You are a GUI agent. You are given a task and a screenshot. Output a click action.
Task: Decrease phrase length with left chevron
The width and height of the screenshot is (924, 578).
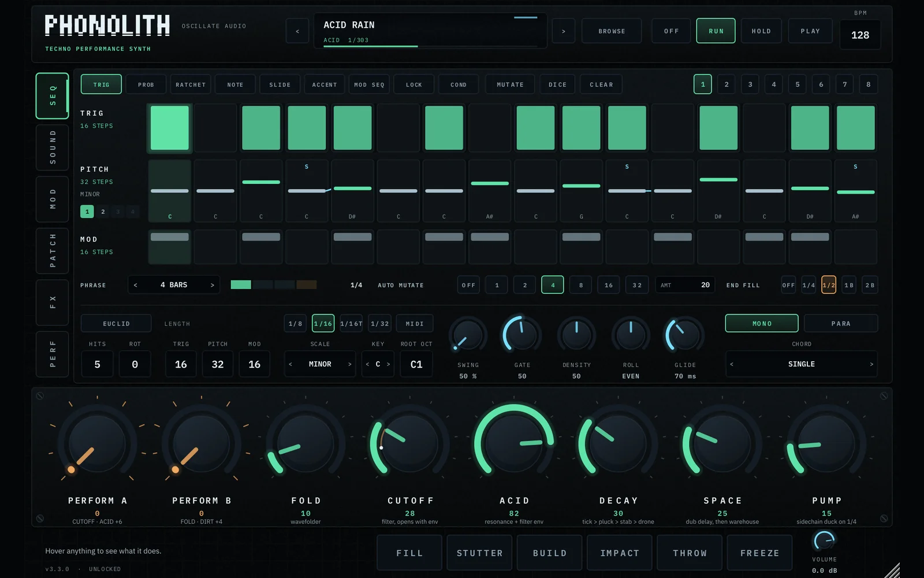click(136, 285)
